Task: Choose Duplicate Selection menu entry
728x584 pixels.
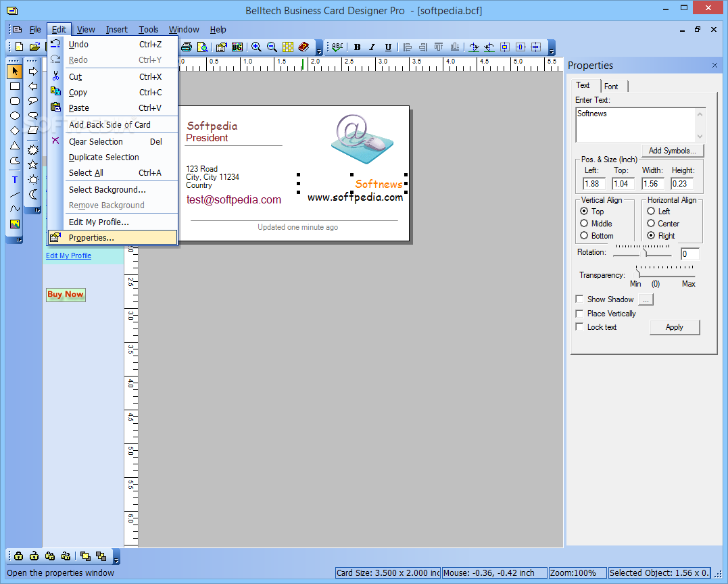Action: 112,157
